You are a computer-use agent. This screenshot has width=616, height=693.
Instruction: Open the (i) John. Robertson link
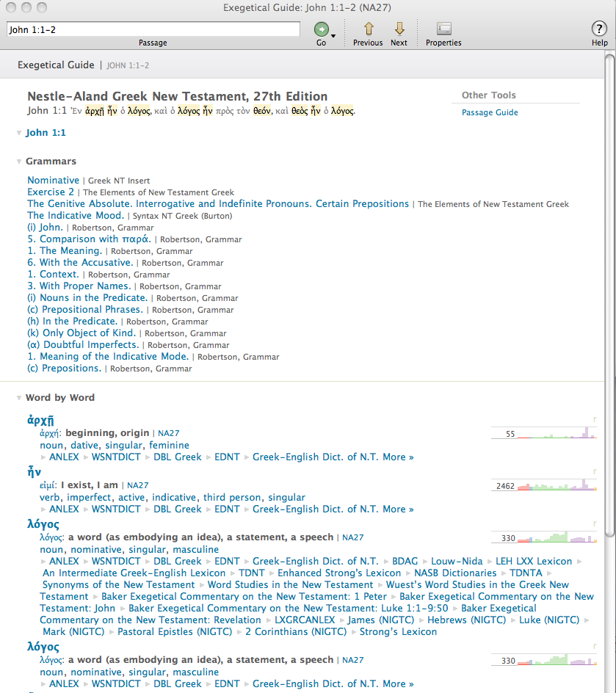click(45, 227)
